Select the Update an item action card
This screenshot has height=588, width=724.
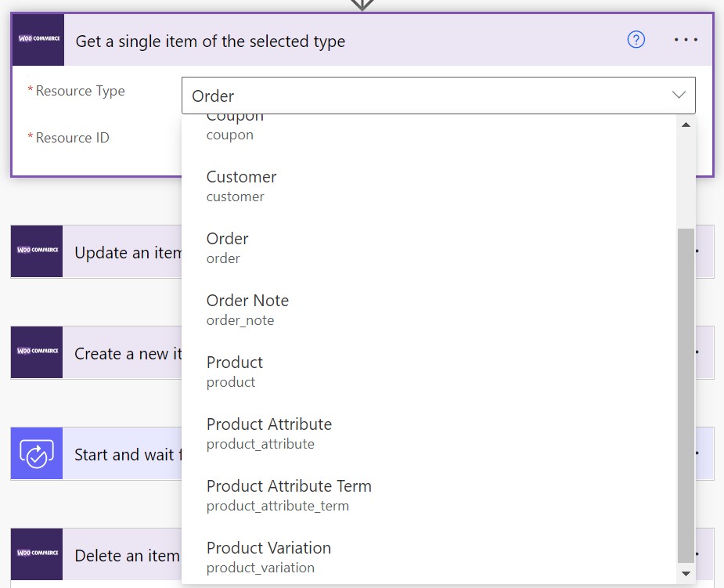click(x=125, y=251)
